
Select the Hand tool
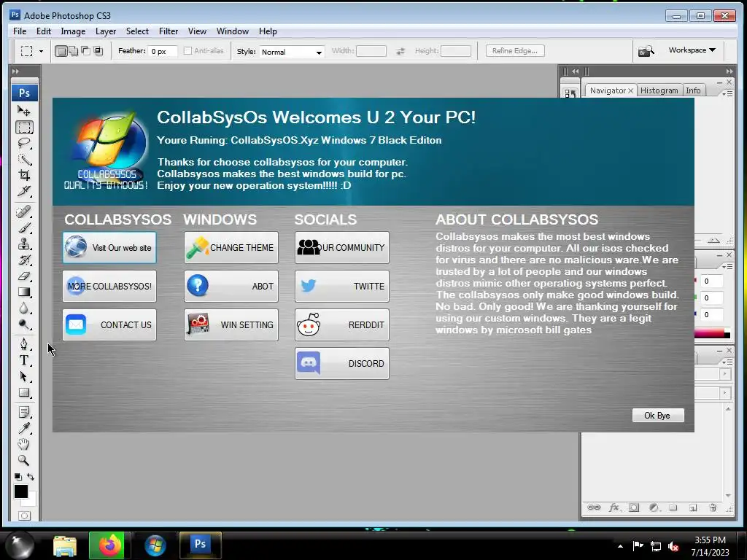coord(24,444)
